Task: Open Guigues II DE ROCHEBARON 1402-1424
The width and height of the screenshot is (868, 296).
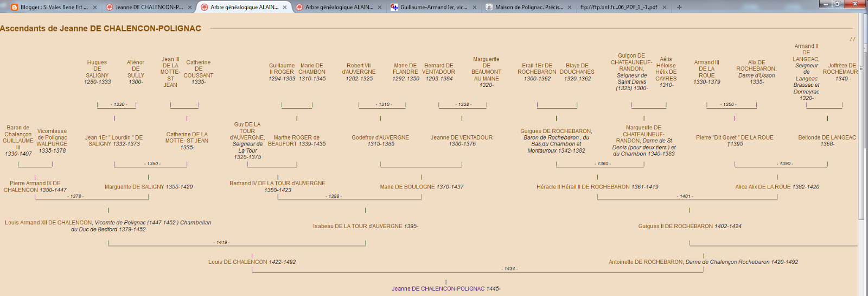Action: tap(690, 226)
